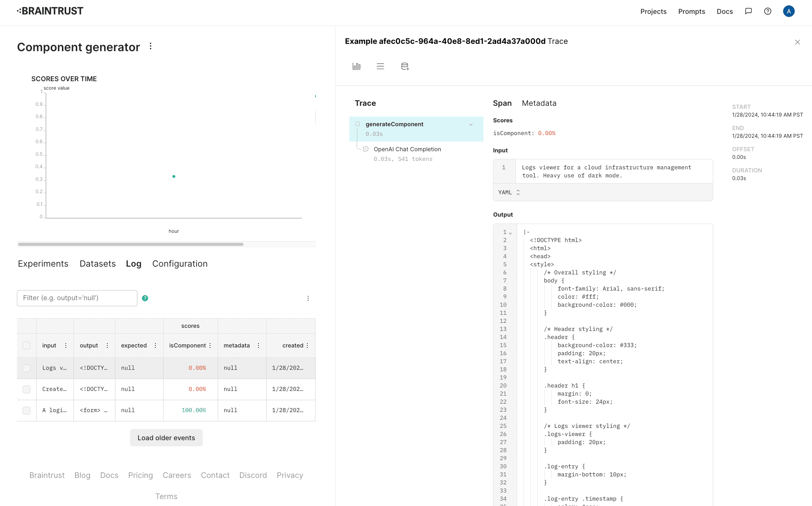Check the A login row checkbox

tap(27, 411)
